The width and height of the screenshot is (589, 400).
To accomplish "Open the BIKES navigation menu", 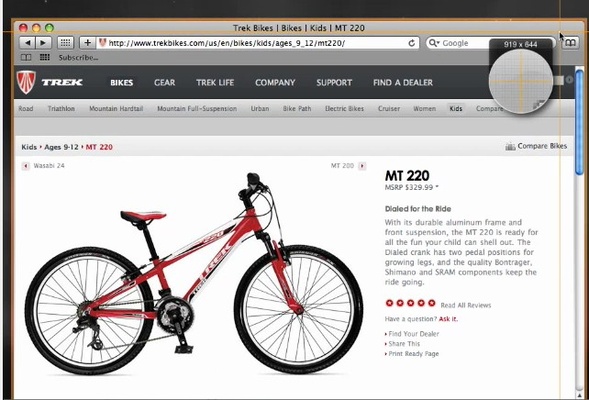I will [122, 83].
